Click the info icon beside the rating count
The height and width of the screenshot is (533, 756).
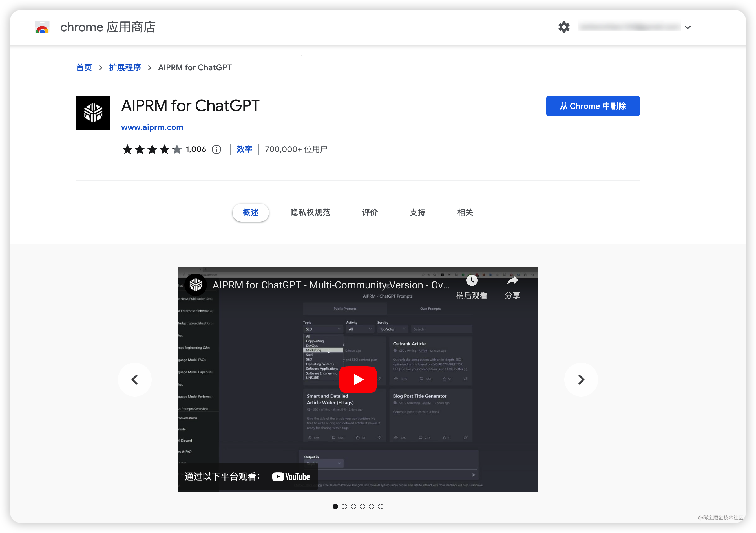[216, 149]
